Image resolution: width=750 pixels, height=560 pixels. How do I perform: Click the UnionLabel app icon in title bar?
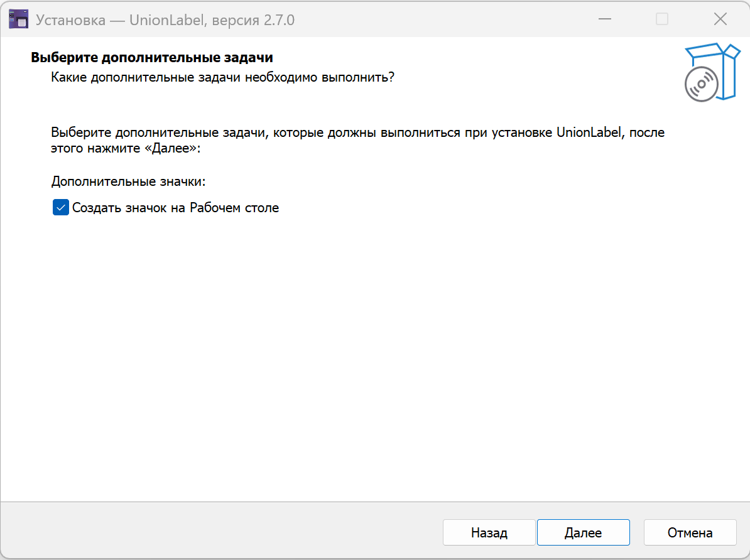pos(19,19)
